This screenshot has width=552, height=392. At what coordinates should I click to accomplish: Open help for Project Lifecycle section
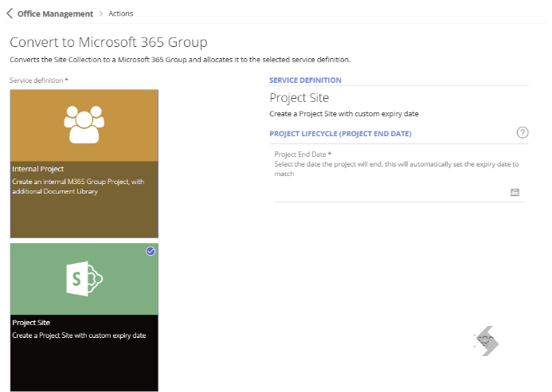[523, 133]
